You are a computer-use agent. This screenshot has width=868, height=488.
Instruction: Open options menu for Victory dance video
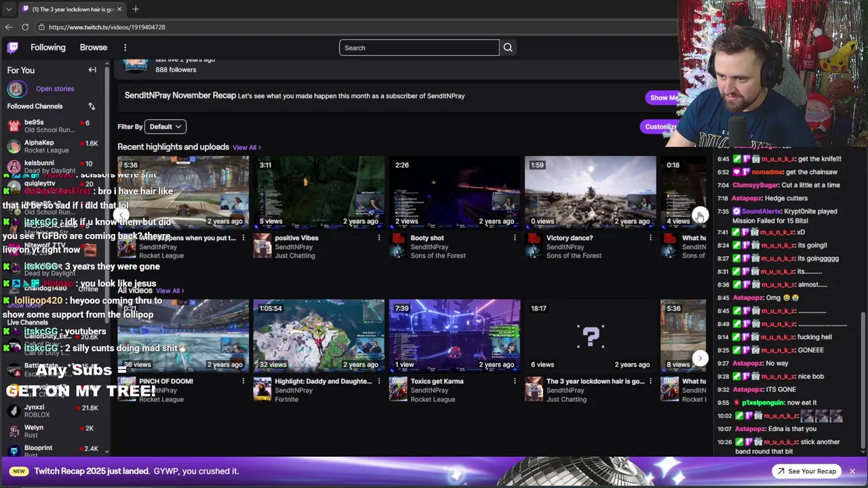pyautogui.click(x=650, y=238)
